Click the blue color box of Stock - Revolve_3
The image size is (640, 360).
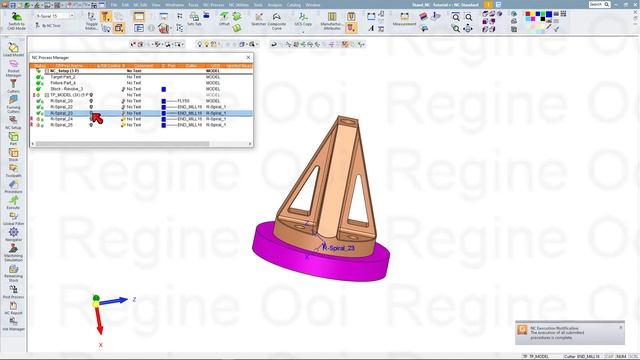(164, 89)
